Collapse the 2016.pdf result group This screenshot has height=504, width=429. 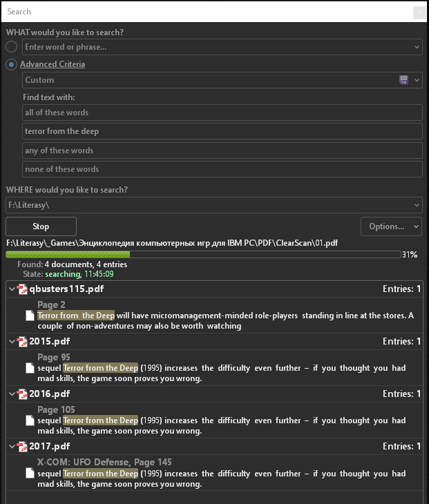pos(11,394)
